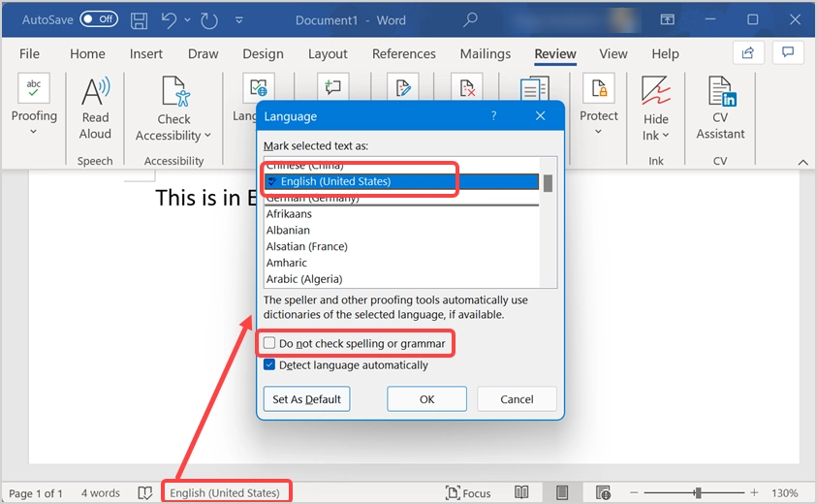
Task: Check Do not check spelling or grammar
Action: click(x=269, y=343)
